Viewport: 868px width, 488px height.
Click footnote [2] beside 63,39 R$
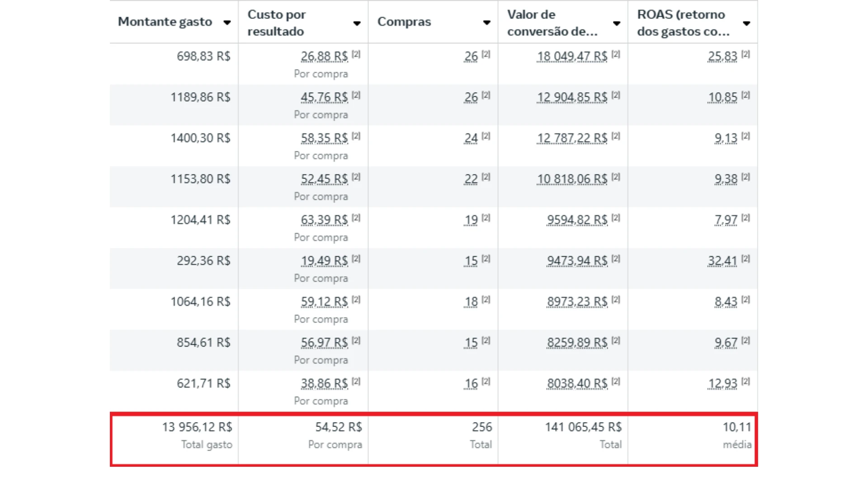click(356, 218)
